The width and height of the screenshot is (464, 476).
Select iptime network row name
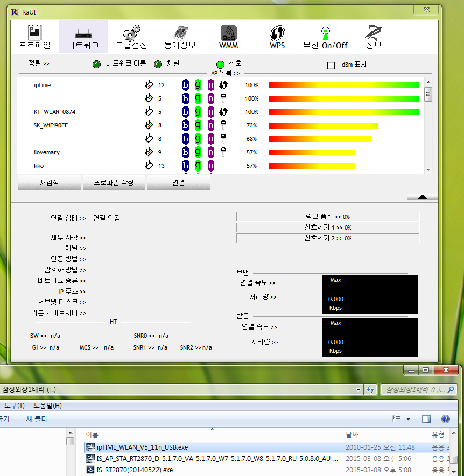point(42,85)
